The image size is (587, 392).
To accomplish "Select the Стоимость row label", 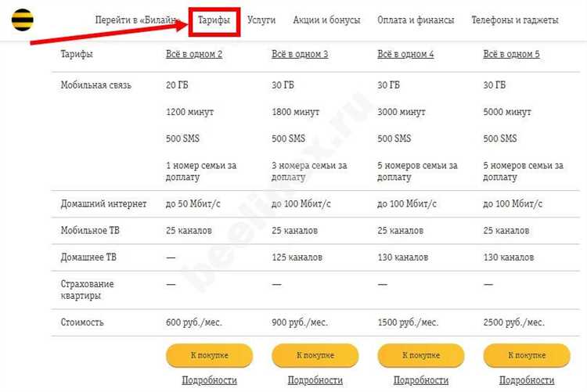I will coord(82,322).
